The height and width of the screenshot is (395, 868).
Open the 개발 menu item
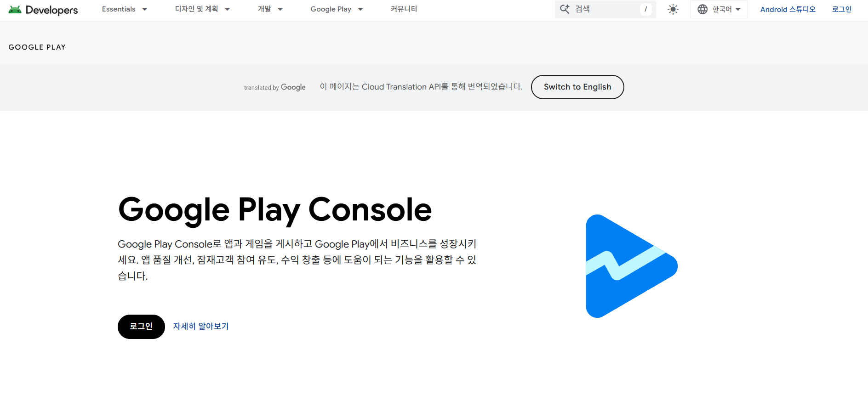(x=264, y=9)
